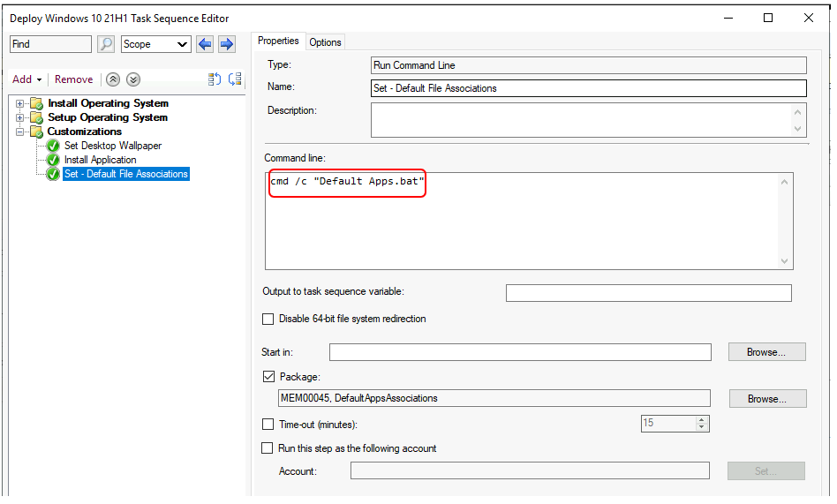Viewport: 837px width, 504px height.
Task: Click the magnifying glass Find icon
Action: click(x=106, y=44)
